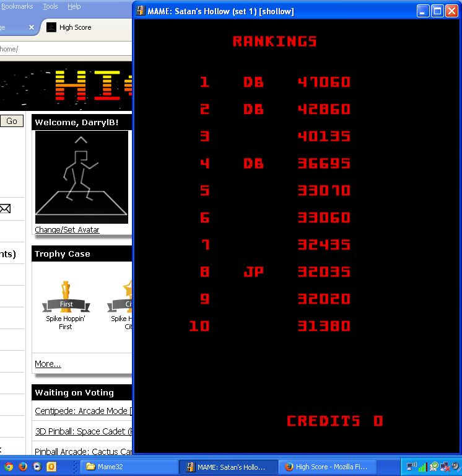Click the envelope messages icon on webpage
This screenshot has width=462, height=476.
click(x=5, y=209)
